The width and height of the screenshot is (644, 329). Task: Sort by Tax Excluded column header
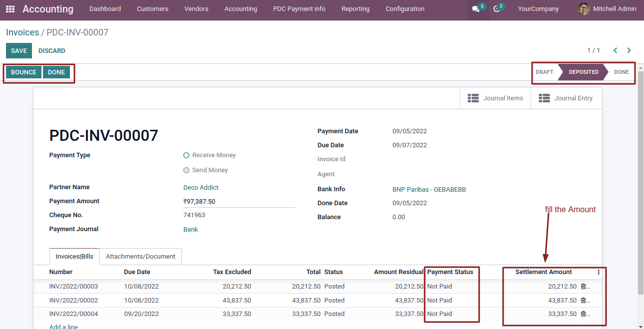pyautogui.click(x=232, y=272)
